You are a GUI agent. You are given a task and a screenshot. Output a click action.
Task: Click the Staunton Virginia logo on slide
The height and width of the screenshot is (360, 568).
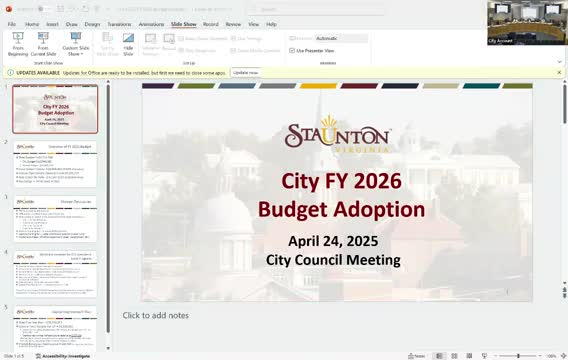tap(338, 134)
